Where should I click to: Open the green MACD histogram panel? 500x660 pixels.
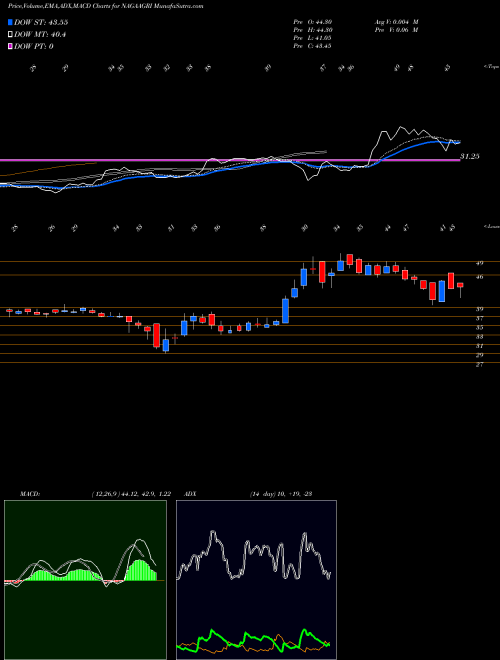pos(85,580)
